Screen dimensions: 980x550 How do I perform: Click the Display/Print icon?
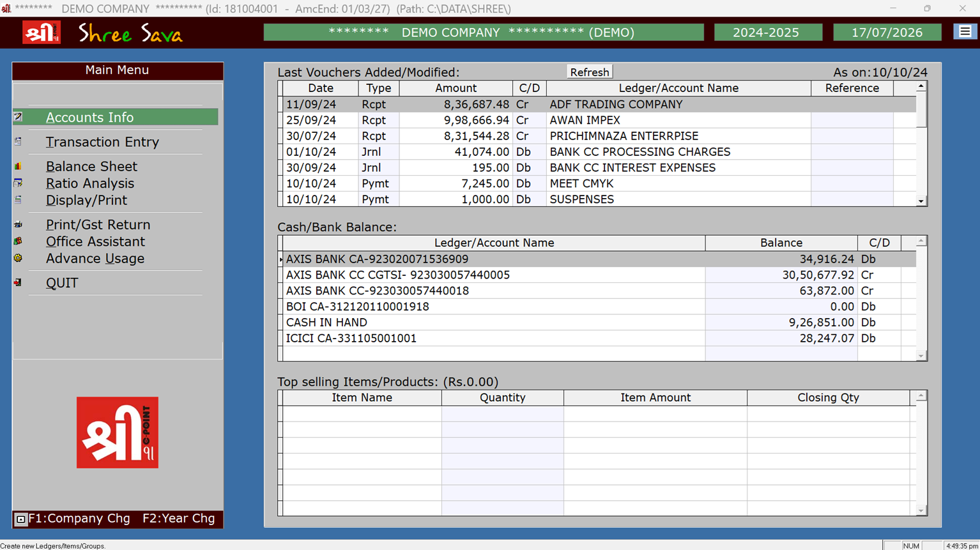click(x=18, y=200)
